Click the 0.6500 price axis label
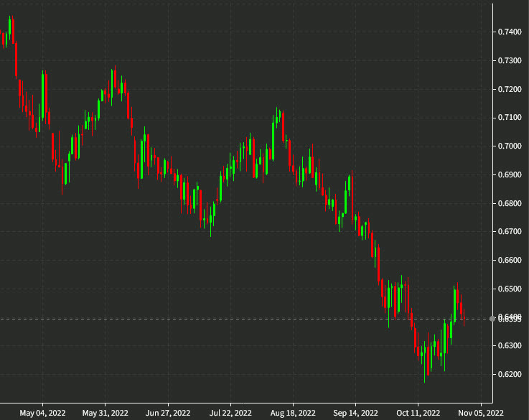The image size is (529, 420). 510,289
